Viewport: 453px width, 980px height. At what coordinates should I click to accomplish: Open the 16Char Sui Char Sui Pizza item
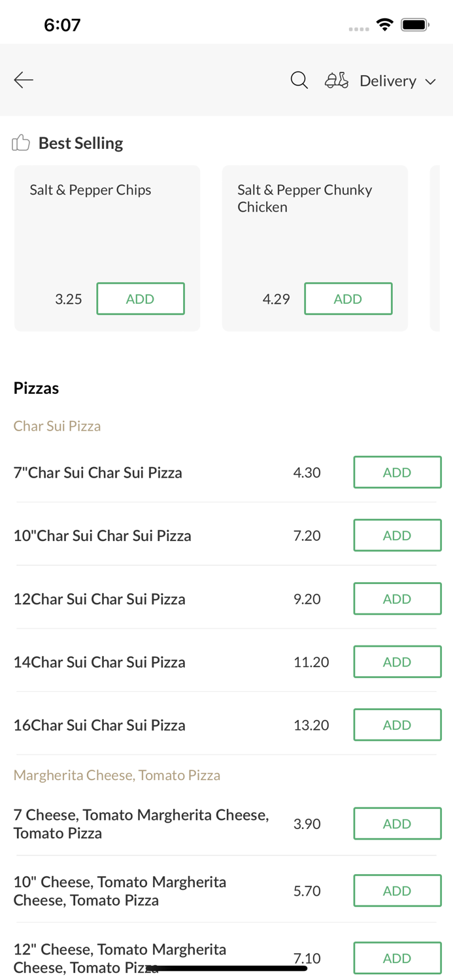coord(99,725)
